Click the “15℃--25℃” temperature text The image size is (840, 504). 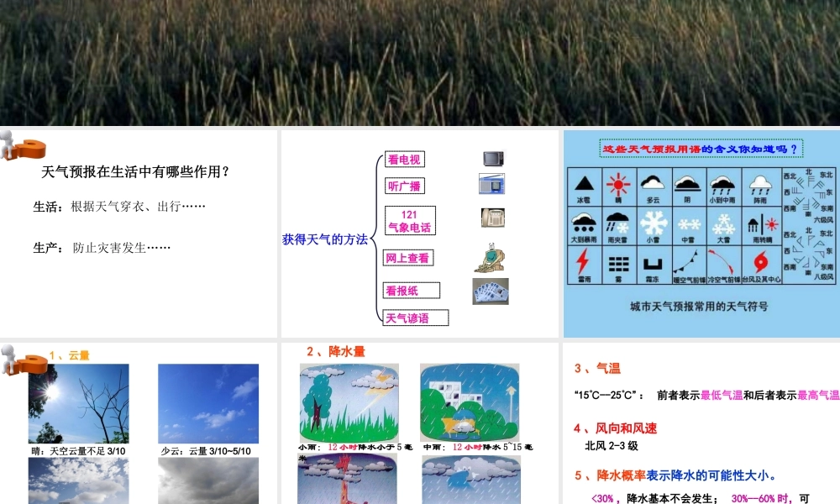pos(608,396)
